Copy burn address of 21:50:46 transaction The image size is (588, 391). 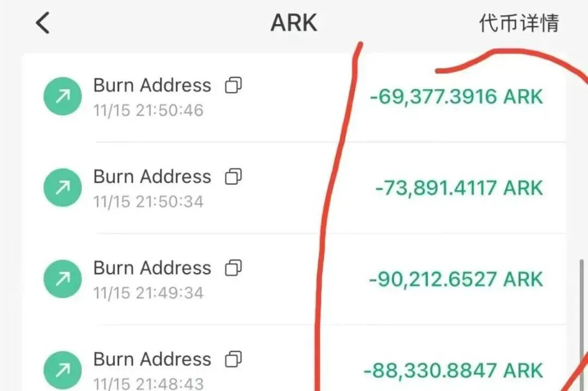coord(233,85)
